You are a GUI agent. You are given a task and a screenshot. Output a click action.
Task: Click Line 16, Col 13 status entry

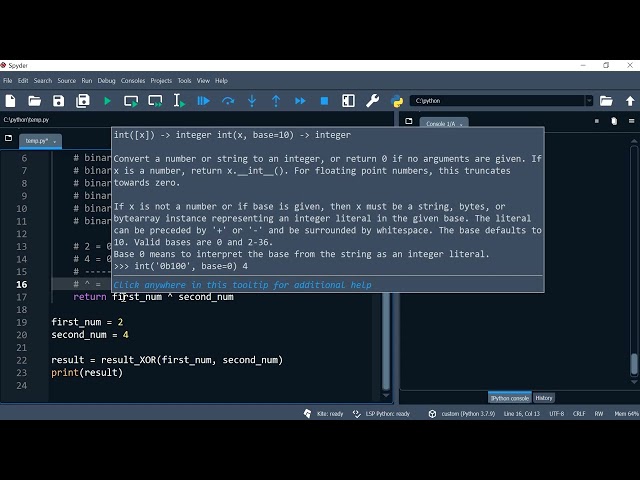tap(522, 413)
